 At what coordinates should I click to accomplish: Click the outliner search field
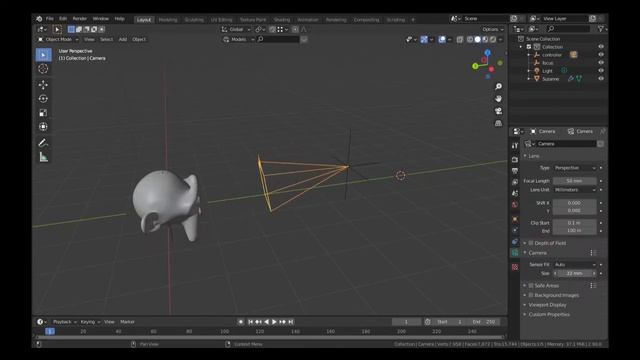tap(568, 29)
